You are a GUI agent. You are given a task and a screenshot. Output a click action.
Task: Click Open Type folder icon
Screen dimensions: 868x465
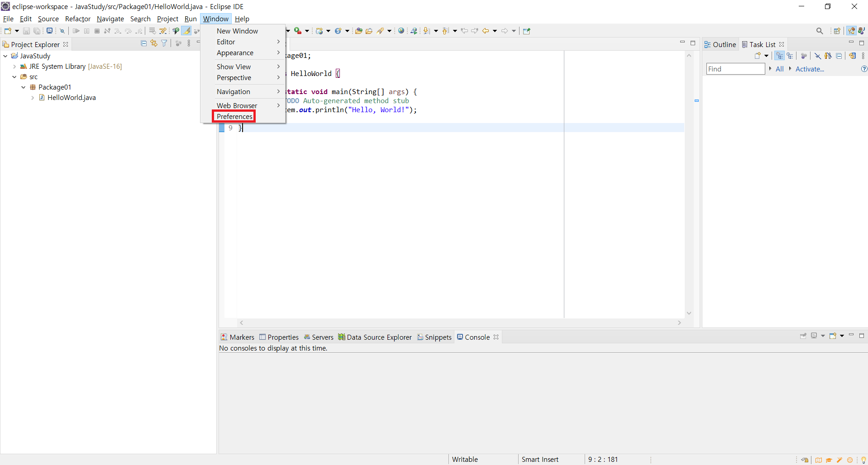[x=358, y=31]
